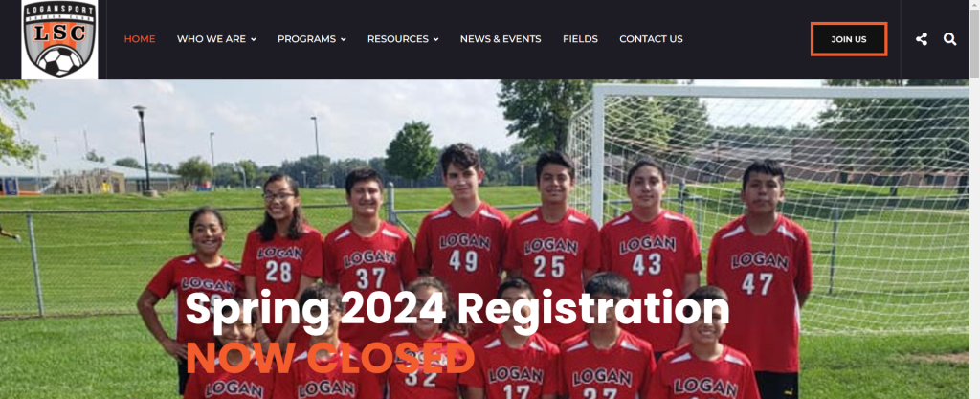
Task: Expand the Resources dropdown arrow
Action: click(x=435, y=39)
